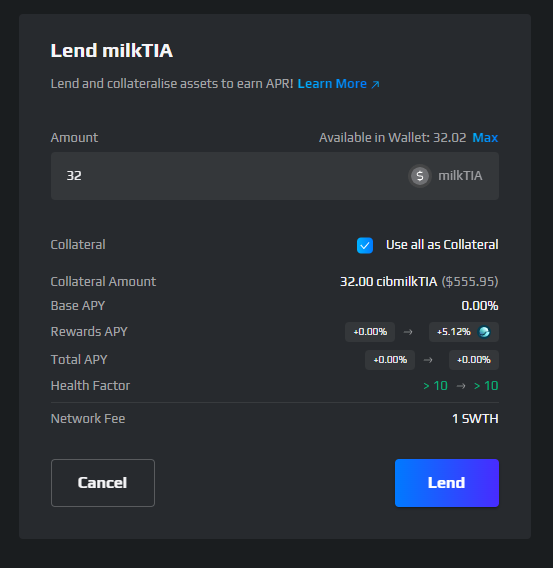Toggle the Use all as Collateral checkbox
Image resolution: width=553 pixels, height=568 pixels.
click(365, 246)
